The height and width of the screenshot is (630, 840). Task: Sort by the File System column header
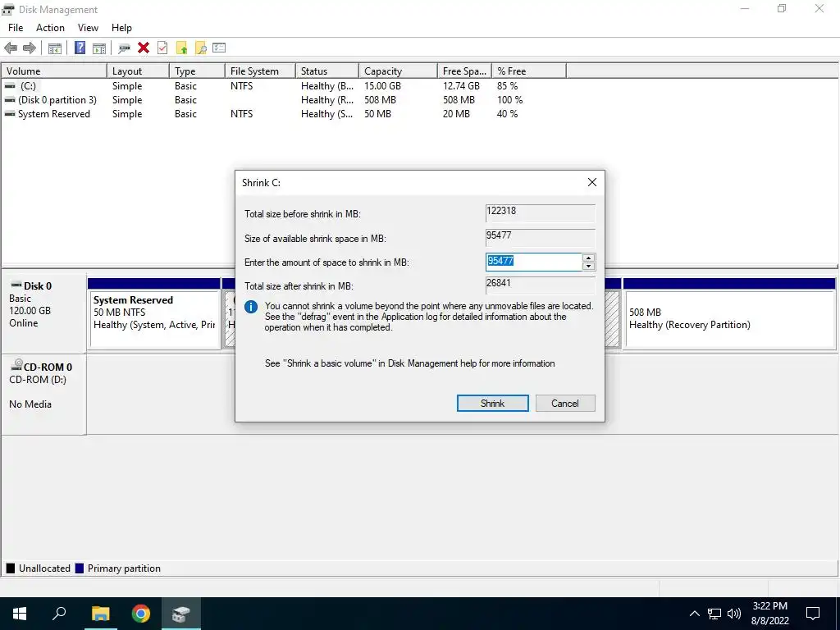pos(260,71)
